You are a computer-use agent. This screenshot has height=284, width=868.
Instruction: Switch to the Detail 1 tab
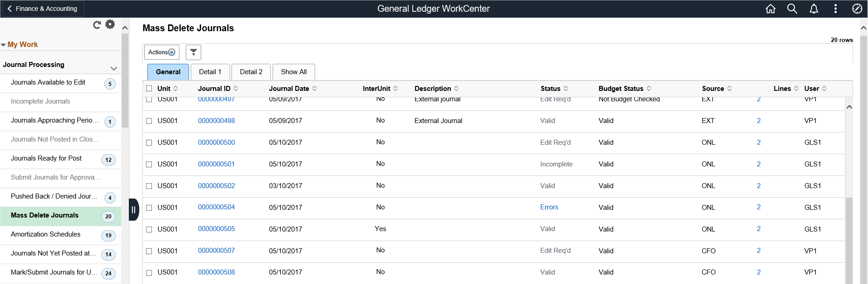(210, 72)
